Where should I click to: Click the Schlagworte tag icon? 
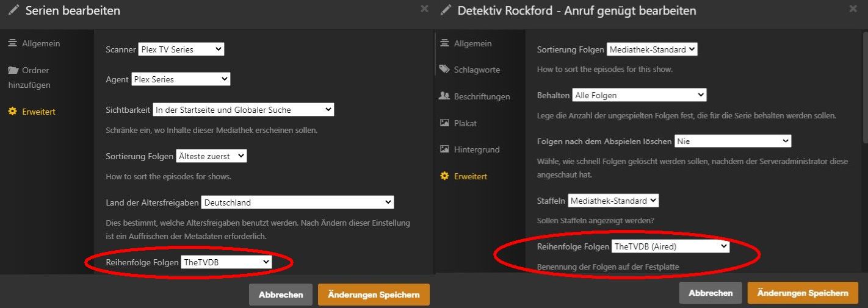[x=444, y=70]
